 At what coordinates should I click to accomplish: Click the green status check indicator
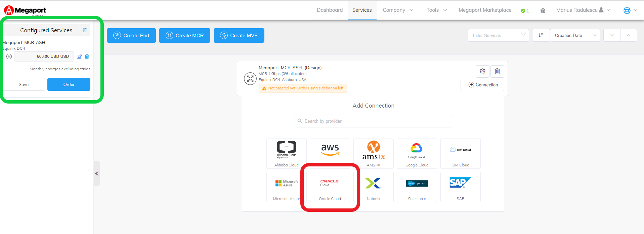525,10
